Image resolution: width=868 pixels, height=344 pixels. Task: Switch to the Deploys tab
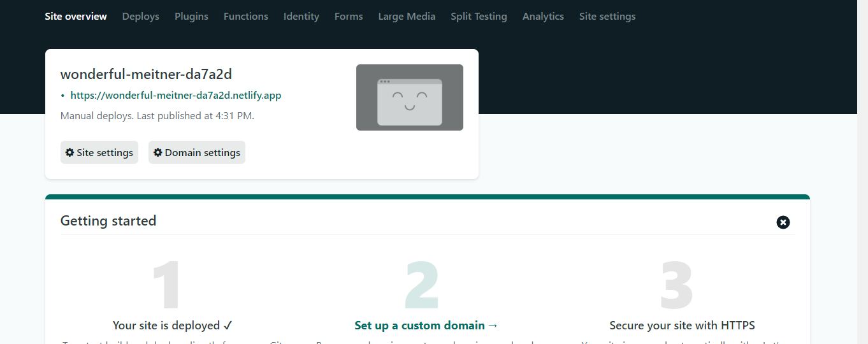pyautogui.click(x=140, y=17)
